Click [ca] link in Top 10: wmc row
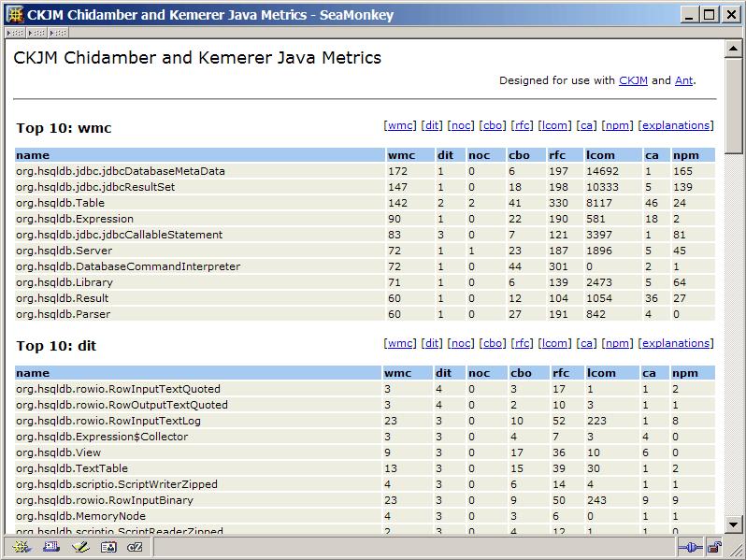 (x=586, y=125)
